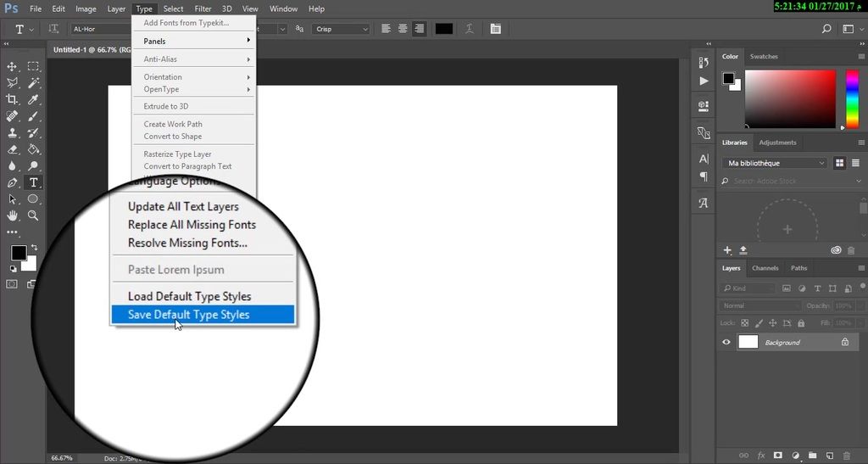This screenshot has width=868, height=464.
Task: Open the Normal blend mode dropdown
Action: pos(760,305)
